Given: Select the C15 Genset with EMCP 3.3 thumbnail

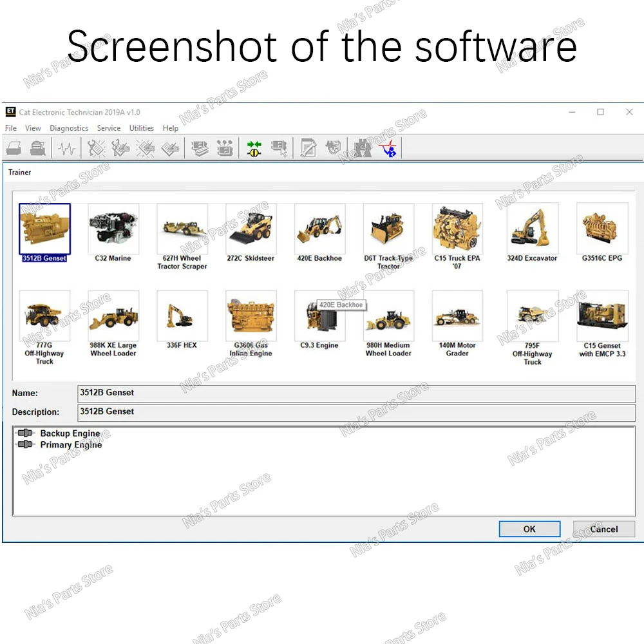Looking at the screenshot, I should [x=602, y=316].
